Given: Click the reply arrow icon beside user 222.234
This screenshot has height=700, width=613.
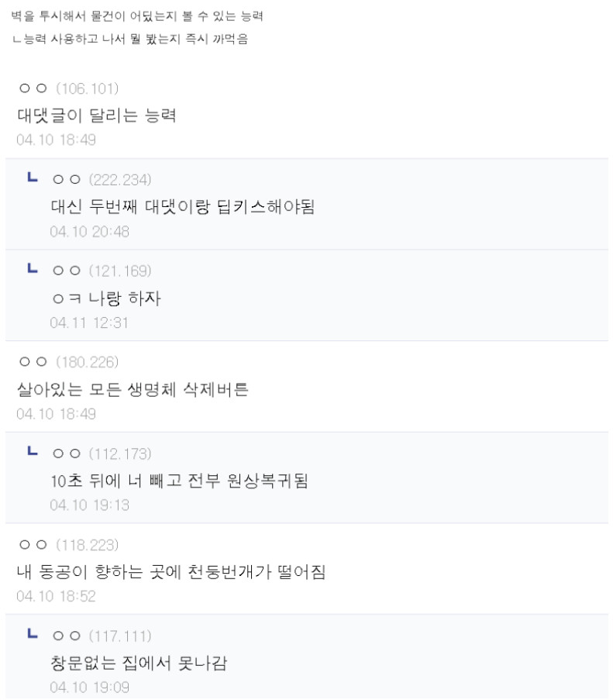Looking at the screenshot, I should [x=33, y=178].
